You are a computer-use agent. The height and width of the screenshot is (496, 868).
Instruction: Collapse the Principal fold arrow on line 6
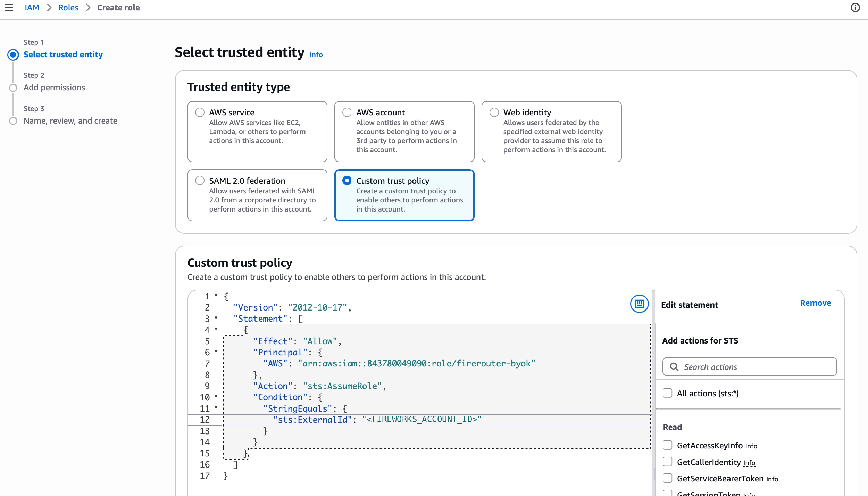point(216,352)
